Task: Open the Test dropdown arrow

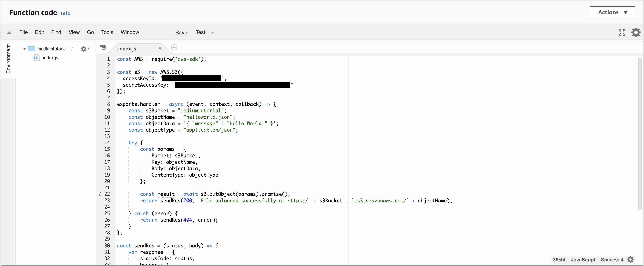Action: coord(213,32)
